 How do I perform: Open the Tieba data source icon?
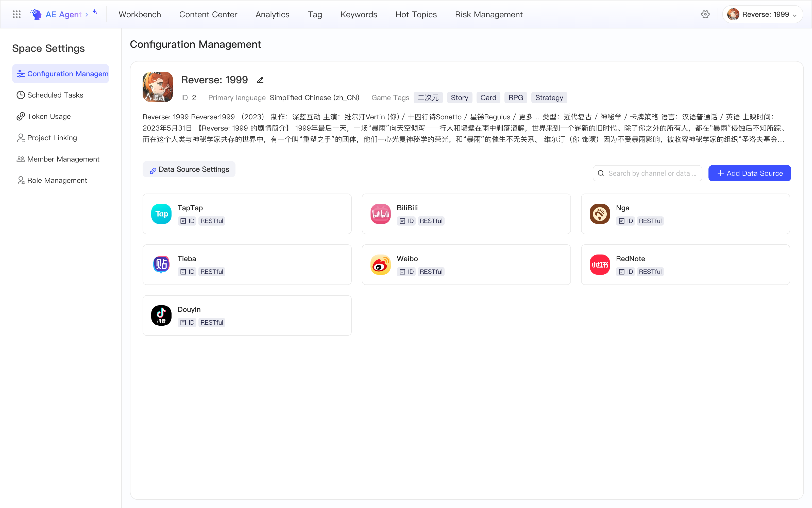pos(161,264)
